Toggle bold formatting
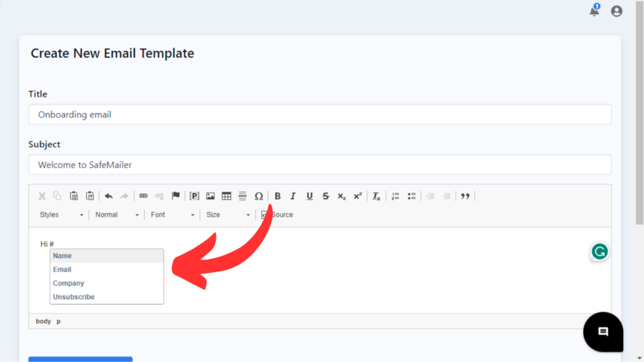 coord(277,196)
